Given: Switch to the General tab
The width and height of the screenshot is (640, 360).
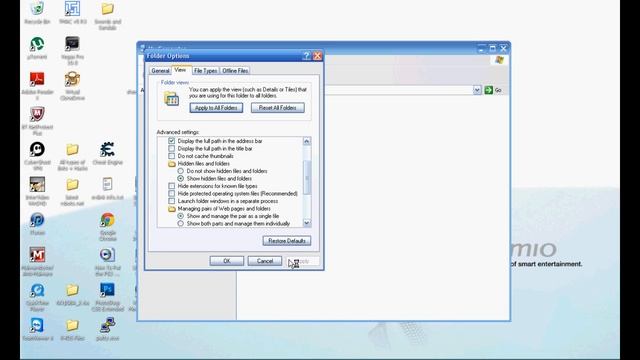Looking at the screenshot, I should coord(160,71).
